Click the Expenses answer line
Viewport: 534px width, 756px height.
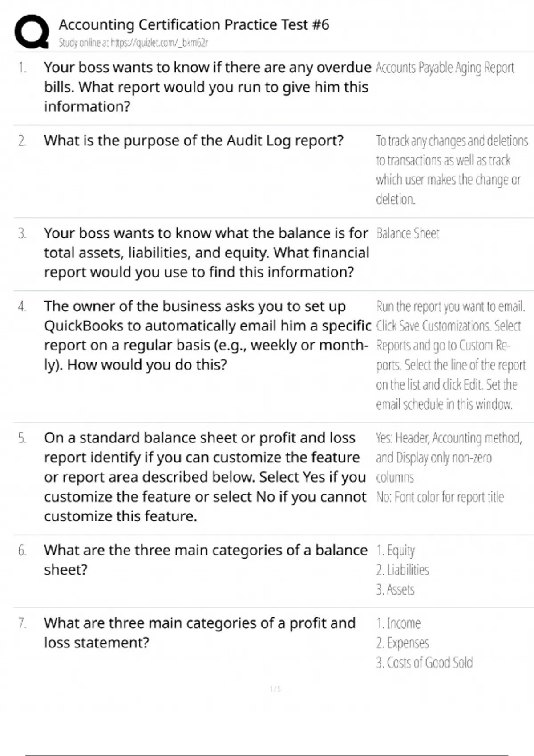click(403, 643)
